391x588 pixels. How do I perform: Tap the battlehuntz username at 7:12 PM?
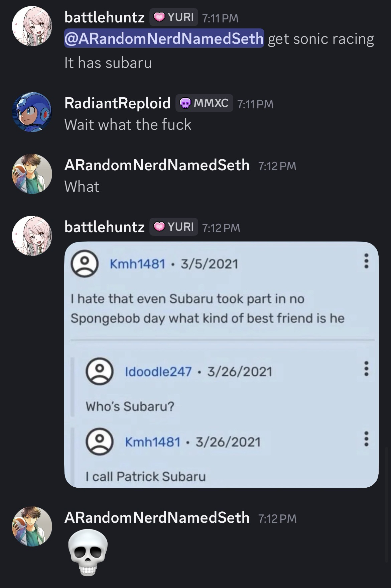(x=104, y=227)
